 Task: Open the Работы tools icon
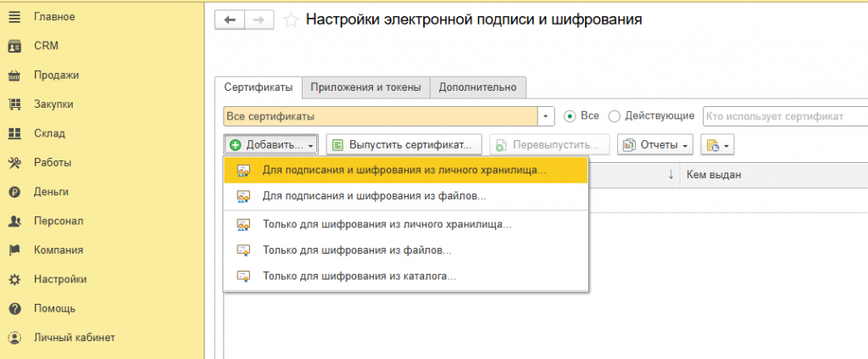15,163
